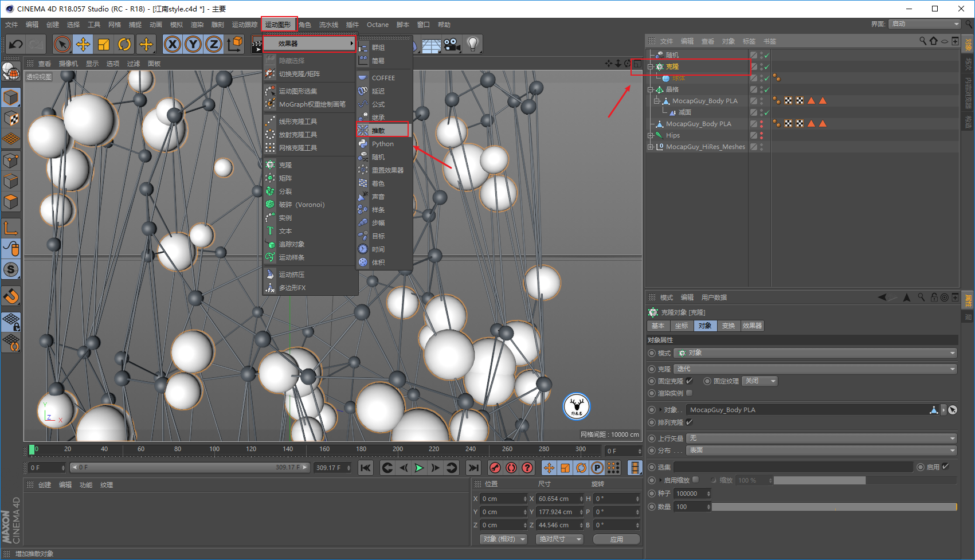
Task: Click the search icon in Object Manager
Action: point(923,41)
